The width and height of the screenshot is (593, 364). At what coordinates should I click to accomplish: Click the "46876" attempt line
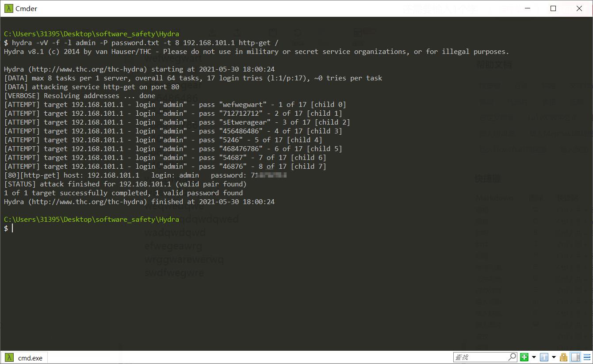(165, 167)
